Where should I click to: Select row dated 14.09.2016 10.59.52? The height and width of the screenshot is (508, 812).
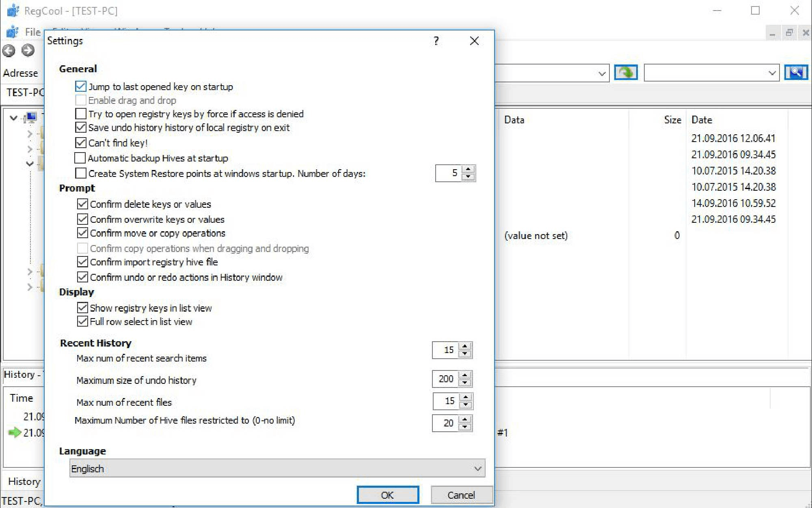point(733,203)
